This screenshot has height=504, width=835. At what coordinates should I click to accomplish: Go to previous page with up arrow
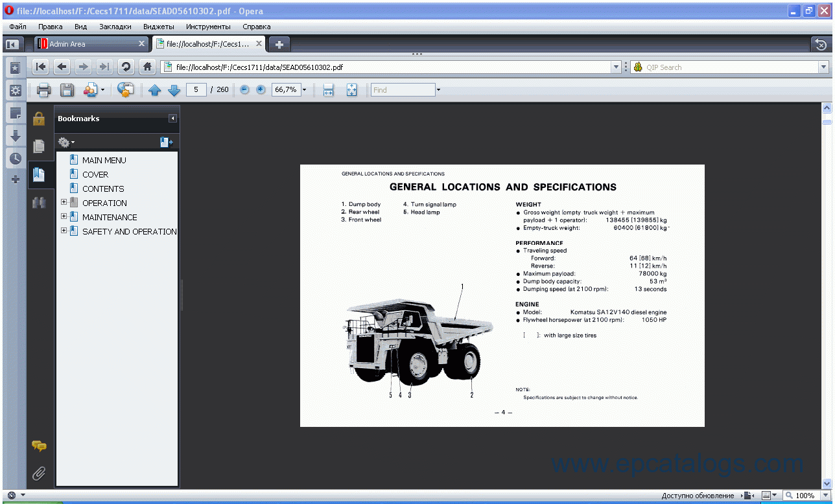click(154, 90)
